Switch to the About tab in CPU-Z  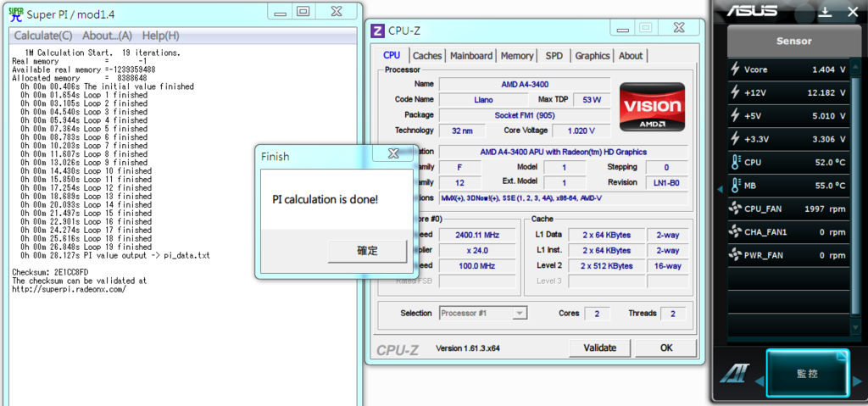tap(631, 56)
